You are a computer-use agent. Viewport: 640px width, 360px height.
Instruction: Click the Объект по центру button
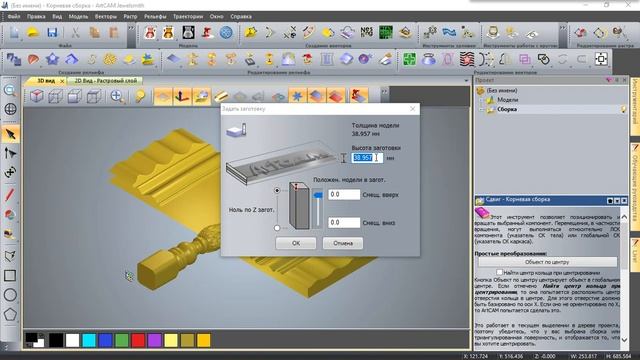click(547, 262)
